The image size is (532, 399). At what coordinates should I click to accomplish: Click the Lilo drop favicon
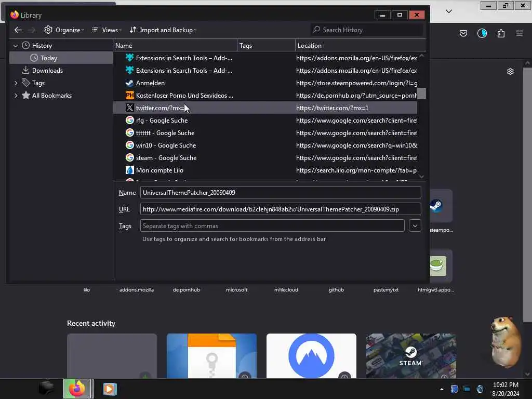[129, 170]
